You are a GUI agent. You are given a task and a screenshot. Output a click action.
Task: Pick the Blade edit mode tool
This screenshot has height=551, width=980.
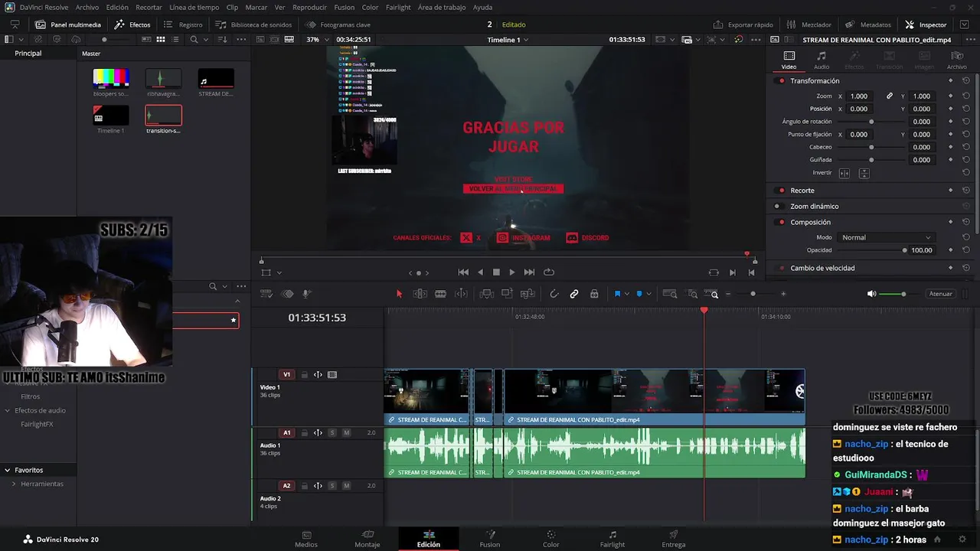click(440, 294)
